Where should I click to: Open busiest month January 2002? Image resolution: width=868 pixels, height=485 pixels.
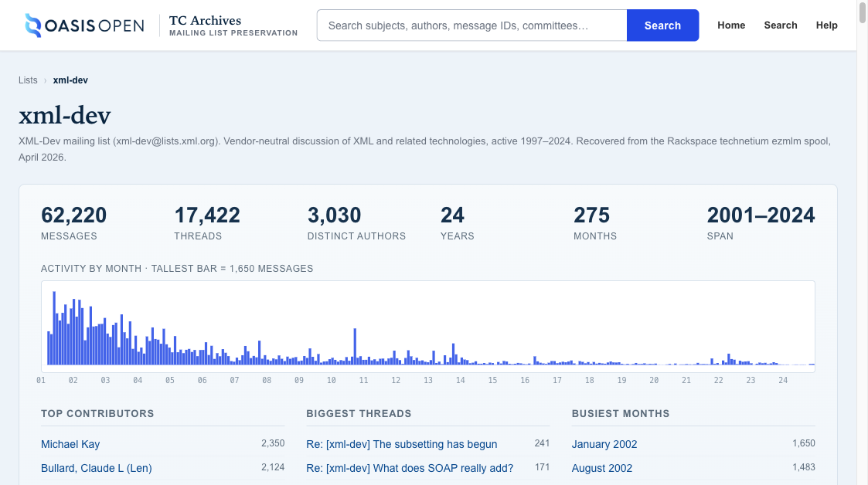(x=604, y=444)
